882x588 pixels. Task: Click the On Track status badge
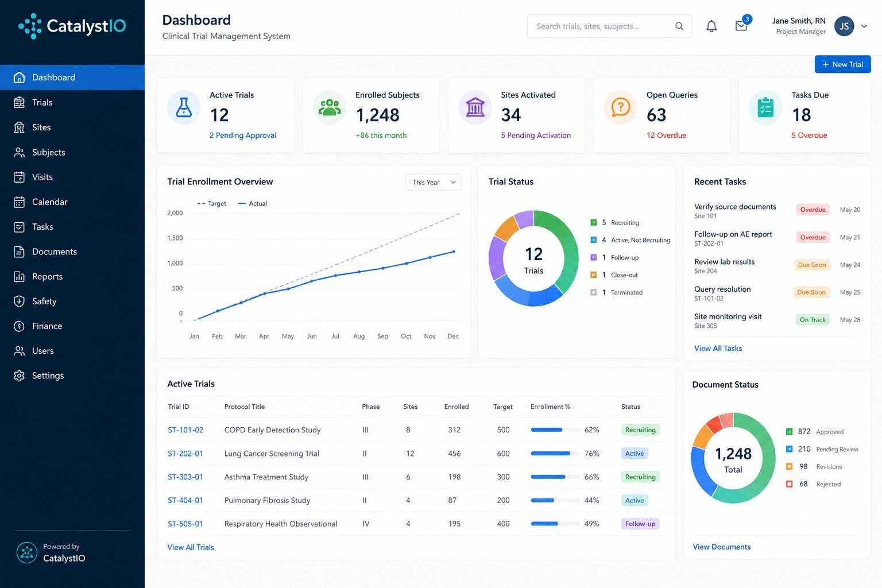[813, 320]
